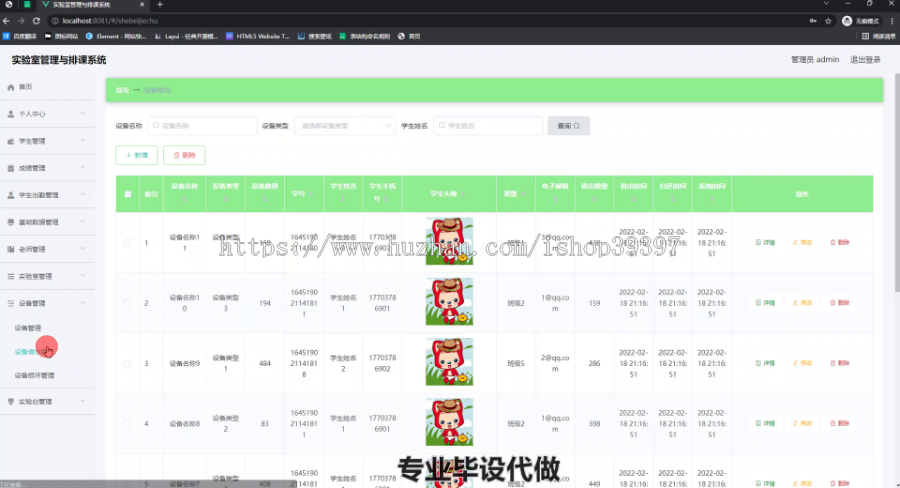Click the student avatar thumbnail in row 3

(x=449, y=362)
